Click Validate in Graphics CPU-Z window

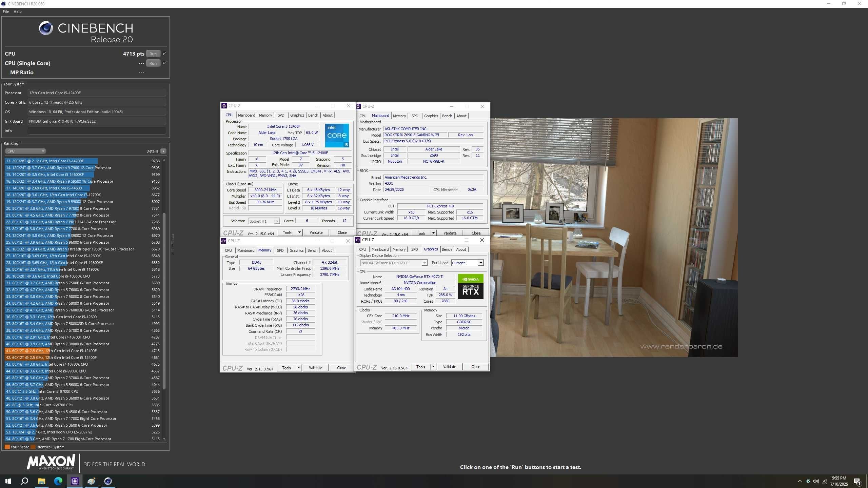point(450,367)
